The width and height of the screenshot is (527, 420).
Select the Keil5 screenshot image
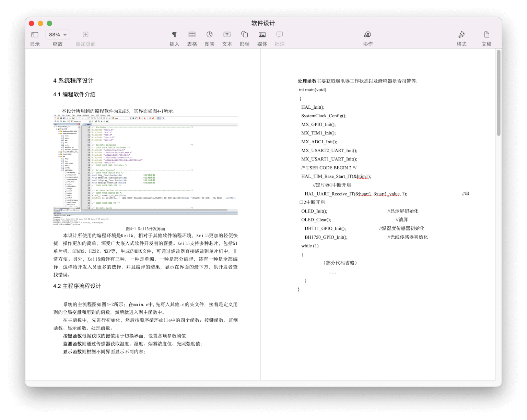pyautogui.click(x=145, y=170)
